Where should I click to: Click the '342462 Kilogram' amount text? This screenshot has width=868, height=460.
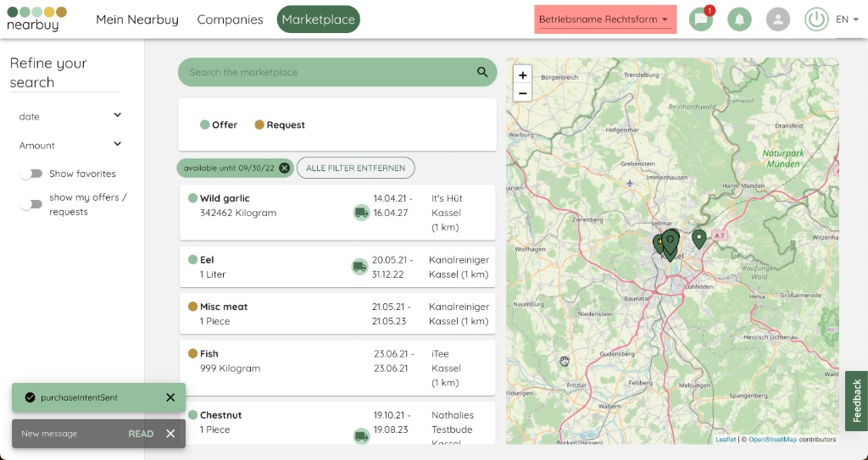point(238,213)
